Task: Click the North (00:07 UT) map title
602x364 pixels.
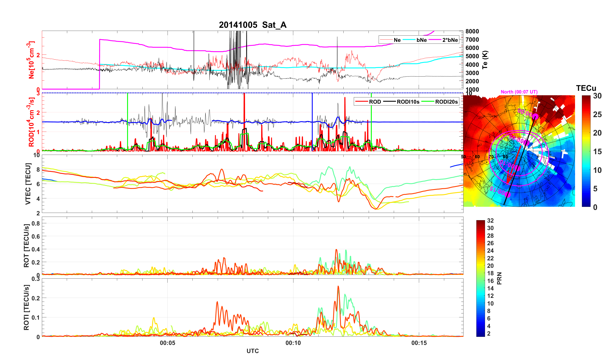Action: tap(519, 92)
